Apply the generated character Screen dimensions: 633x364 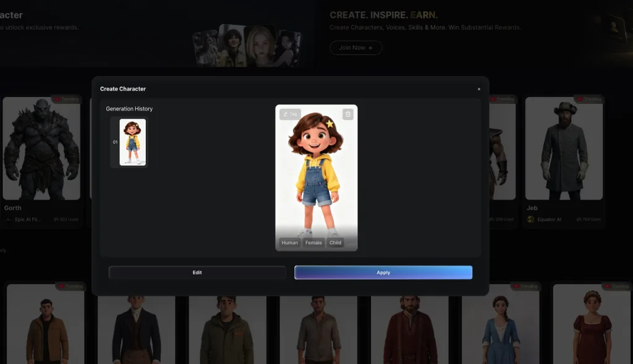tap(383, 273)
